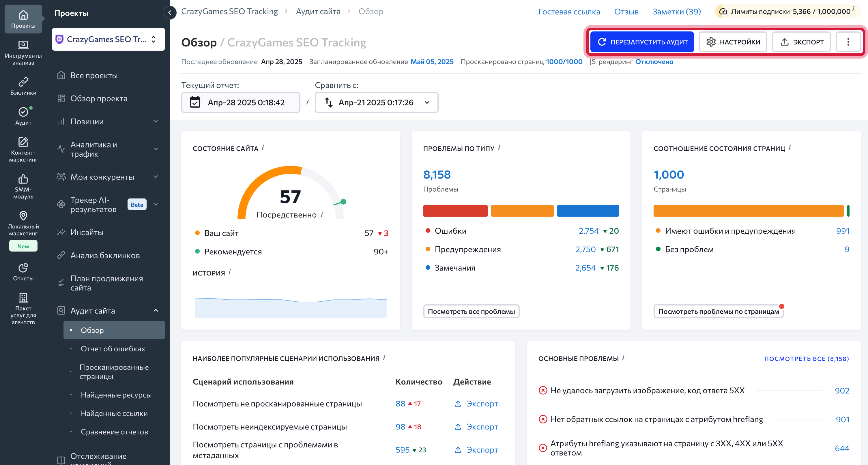The image size is (868, 465).
Task: Select Сравнение отчетов submenu item
Action: [x=114, y=432]
